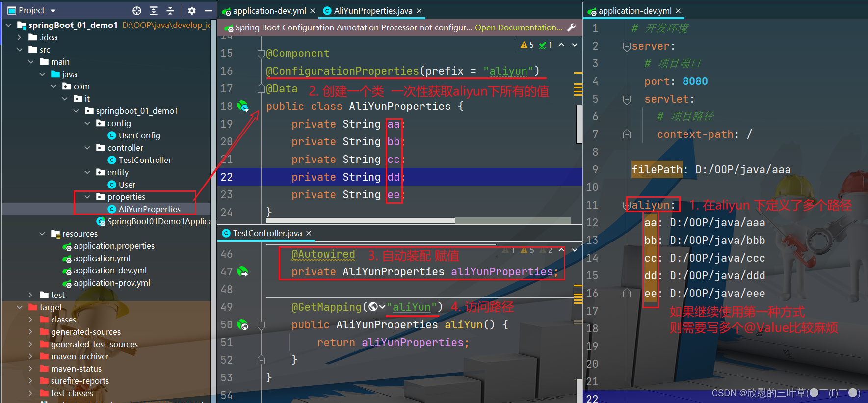Click the @ConfigurationProperties annotation text
The height and width of the screenshot is (403, 868).
342,71
